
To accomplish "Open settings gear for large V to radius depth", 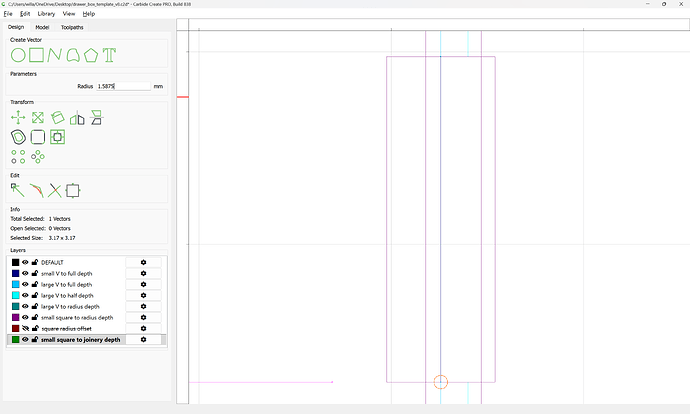I will click(143, 306).
